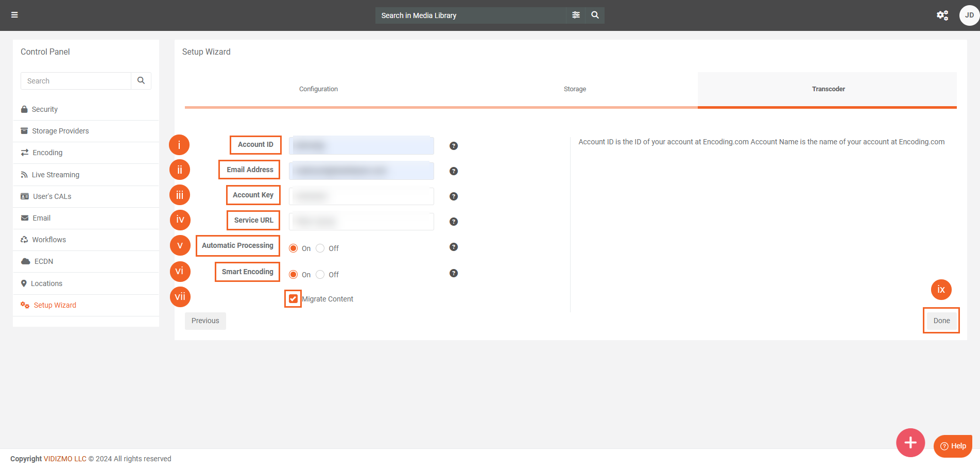
Task: Open the hamburger navigation menu
Action: pyautogui.click(x=14, y=15)
